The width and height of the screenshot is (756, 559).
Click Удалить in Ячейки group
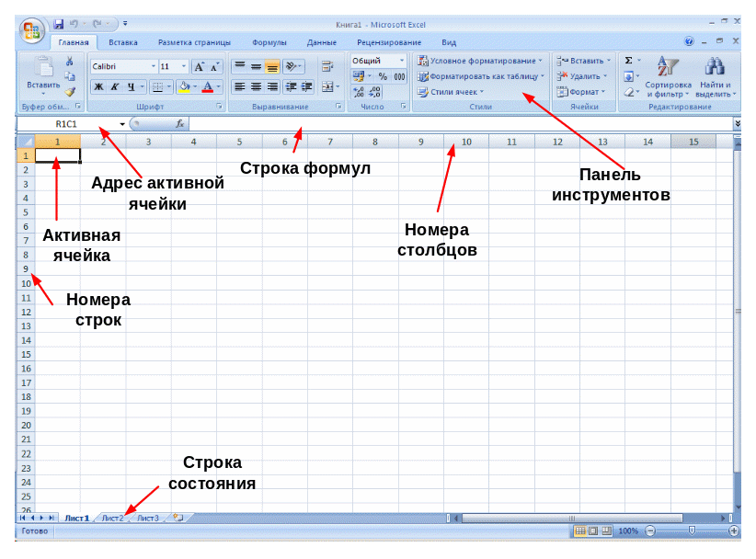(x=580, y=76)
